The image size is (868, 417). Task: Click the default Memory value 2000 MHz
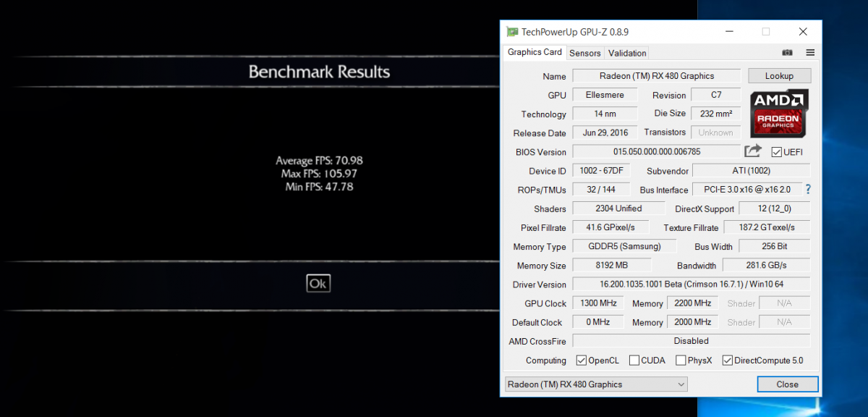(x=693, y=322)
